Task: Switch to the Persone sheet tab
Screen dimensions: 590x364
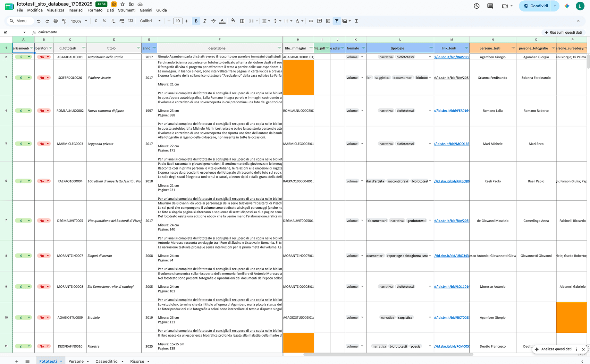Action: click(76, 361)
